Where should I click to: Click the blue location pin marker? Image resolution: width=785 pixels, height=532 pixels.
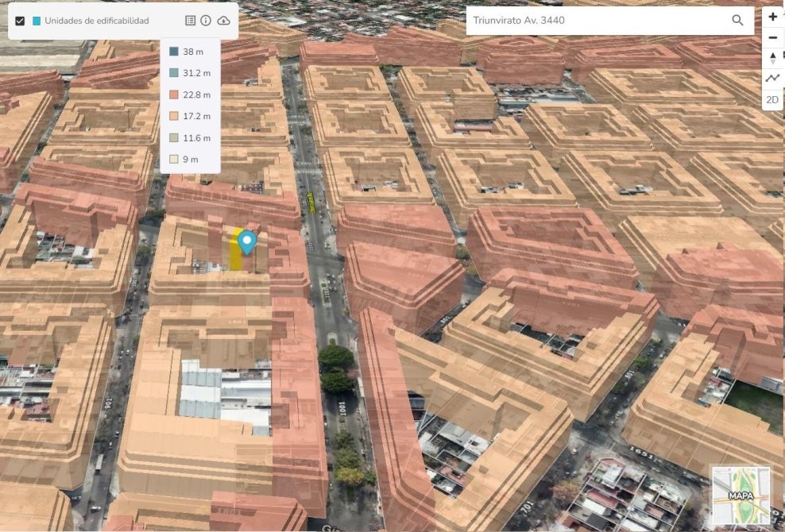tap(248, 241)
